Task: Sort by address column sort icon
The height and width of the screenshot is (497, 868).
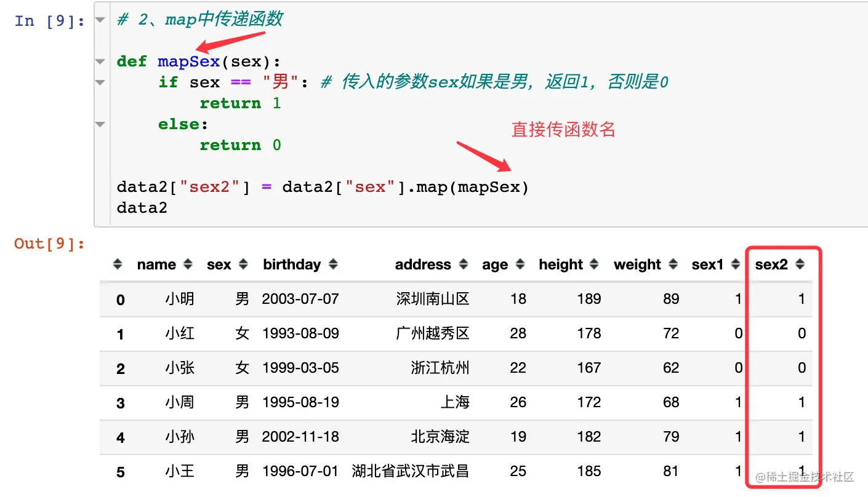Action: pos(464,264)
